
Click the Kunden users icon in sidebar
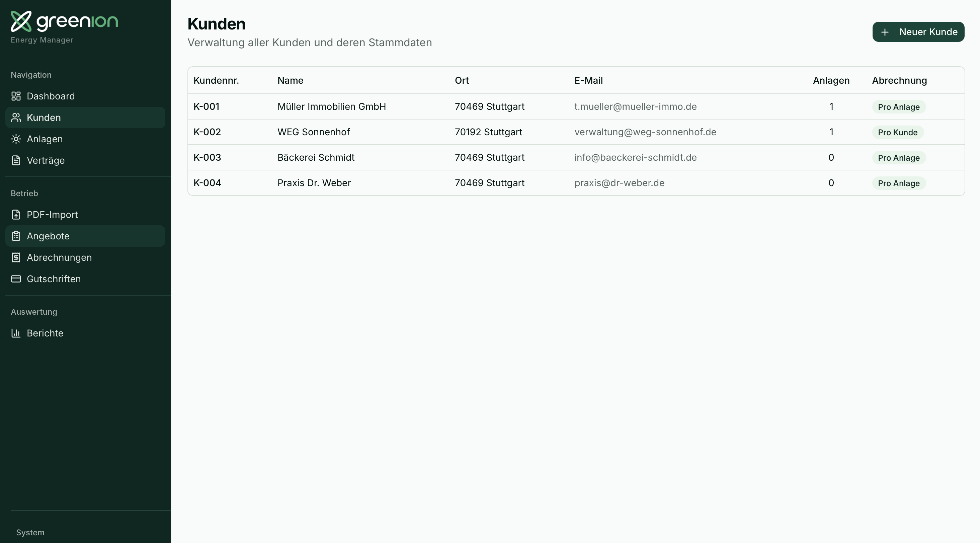pos(16,118)
